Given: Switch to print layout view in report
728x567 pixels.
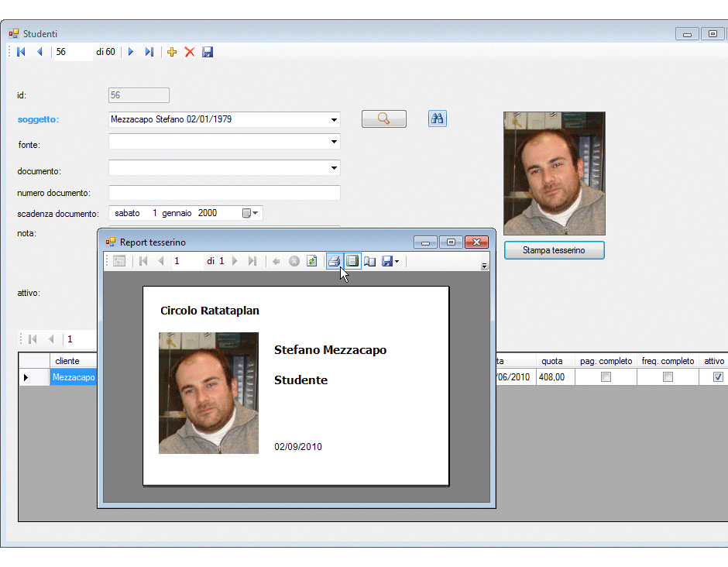Looking at the screenshot, I should pyautogui.click(x=352, y=262).
